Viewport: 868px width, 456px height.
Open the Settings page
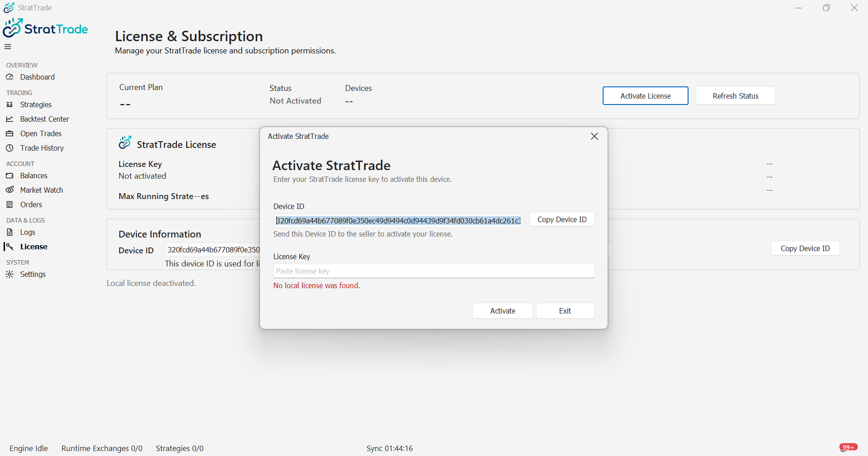33,274
